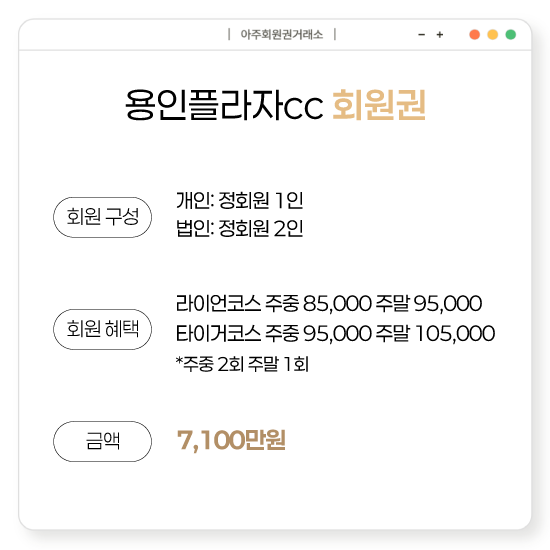Click the 라이언코스 weekday price line
The width and height of the screenshot is (550, 550).
point(329,303)
